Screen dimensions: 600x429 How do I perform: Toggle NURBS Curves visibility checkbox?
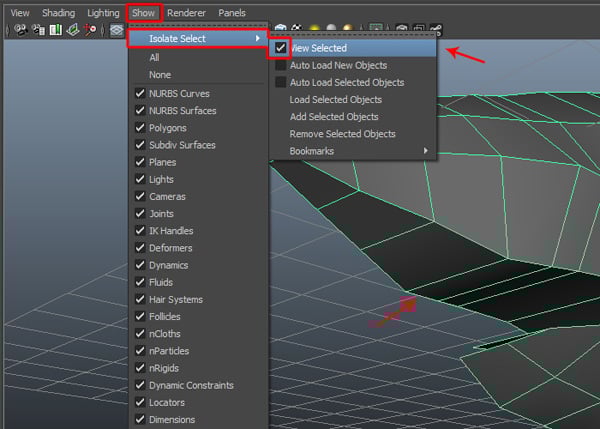(139, 93)
